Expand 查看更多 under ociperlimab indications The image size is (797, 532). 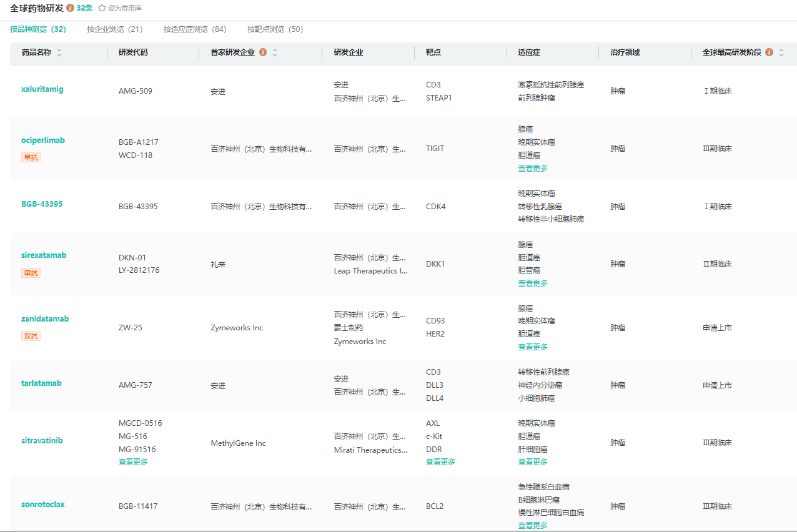533,169
